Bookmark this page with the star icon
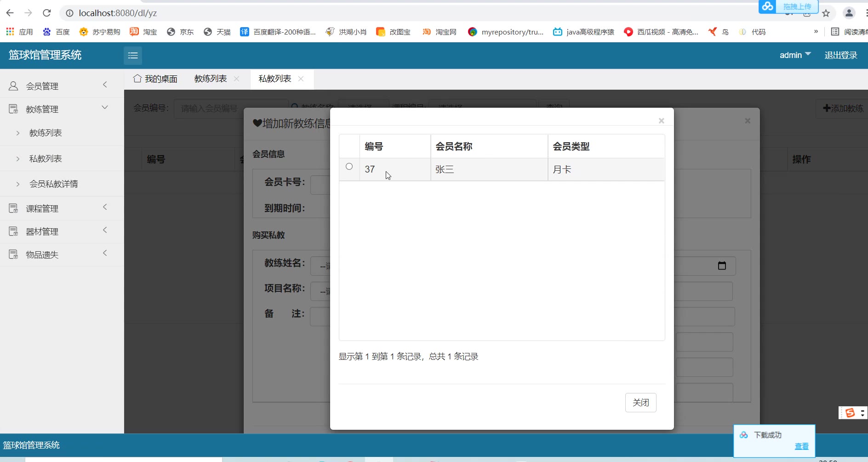This screenshot has height=462, width=868. (826, 13)
